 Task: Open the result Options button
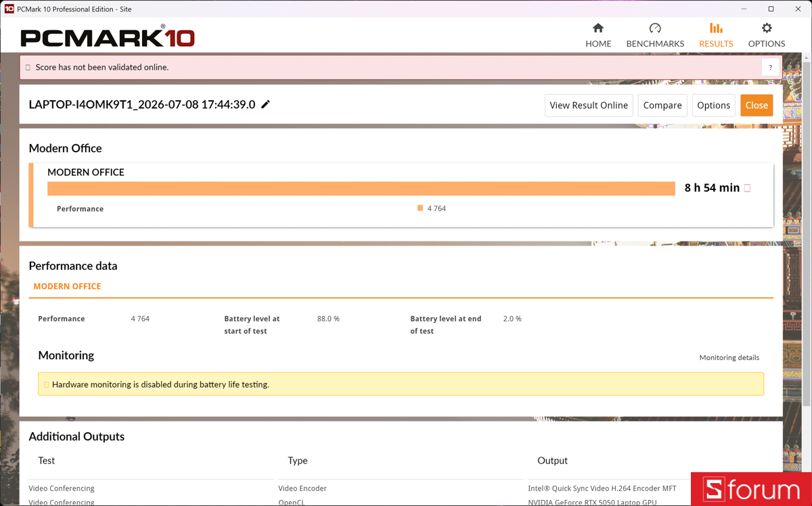coord(714,105)
